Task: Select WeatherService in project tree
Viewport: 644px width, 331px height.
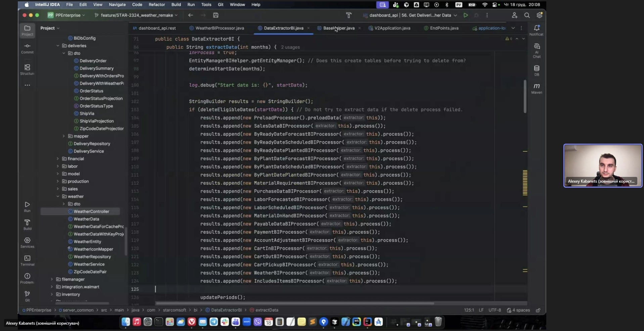Action: click(89, 264)
